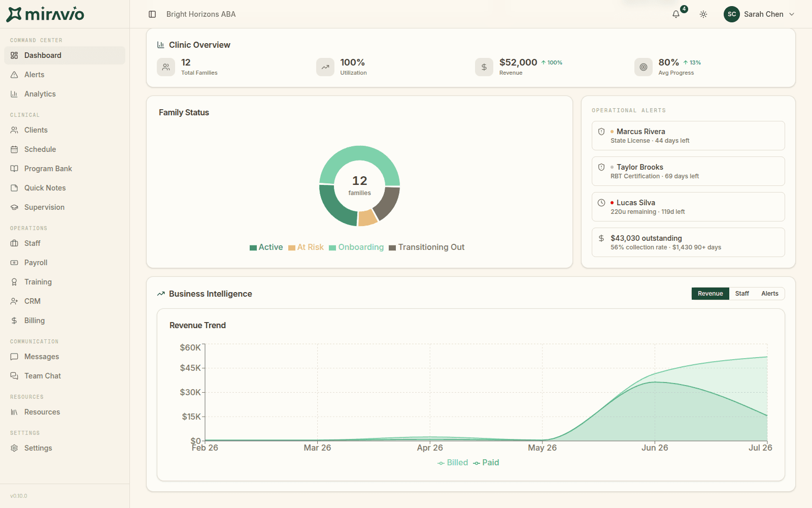Click the Dashboard grid icon

click(x=14, y=55)
